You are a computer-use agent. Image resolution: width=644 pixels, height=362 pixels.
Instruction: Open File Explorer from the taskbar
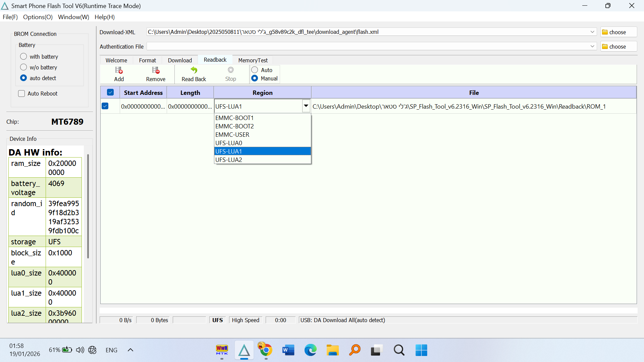pos(332,350)
